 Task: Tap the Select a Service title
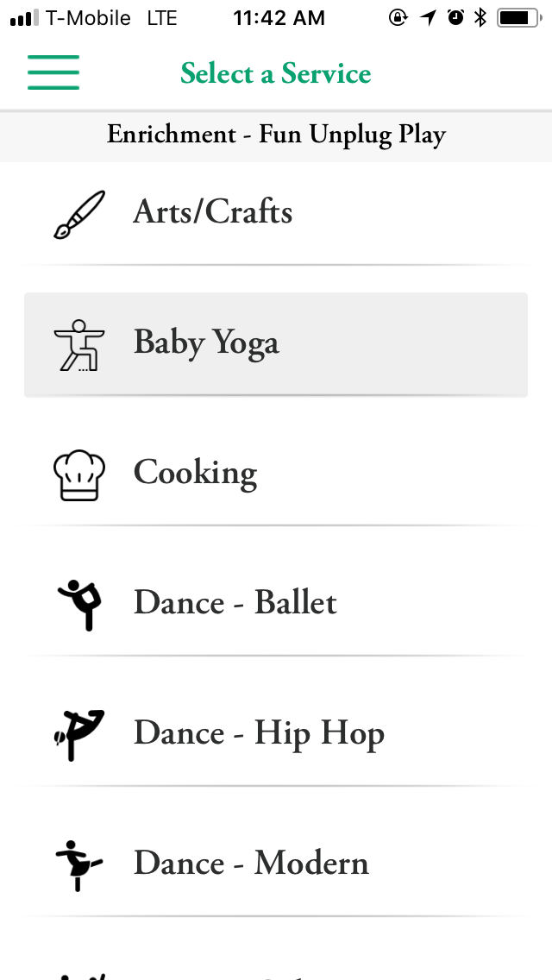276,73
